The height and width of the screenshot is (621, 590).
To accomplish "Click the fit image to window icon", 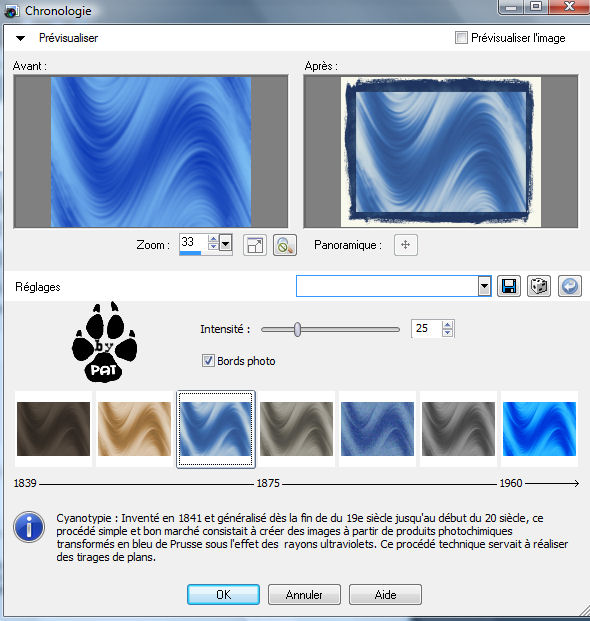I will [255, 245].
